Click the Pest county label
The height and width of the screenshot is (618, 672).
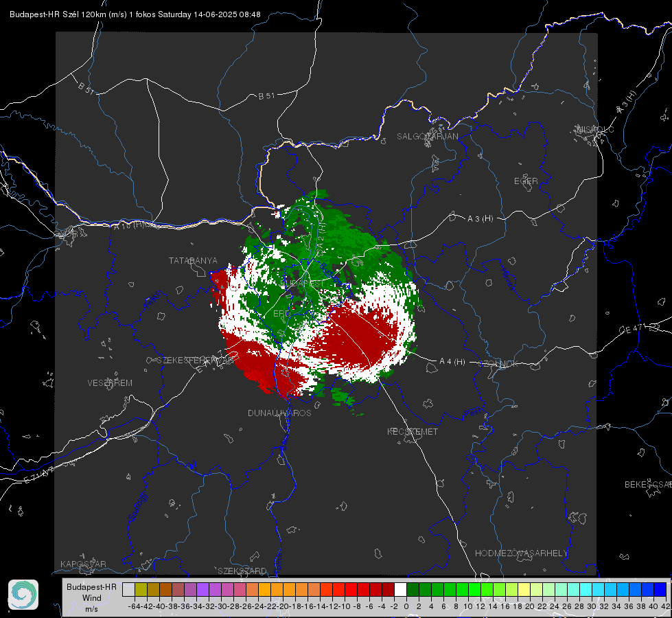tap(473, 413)
